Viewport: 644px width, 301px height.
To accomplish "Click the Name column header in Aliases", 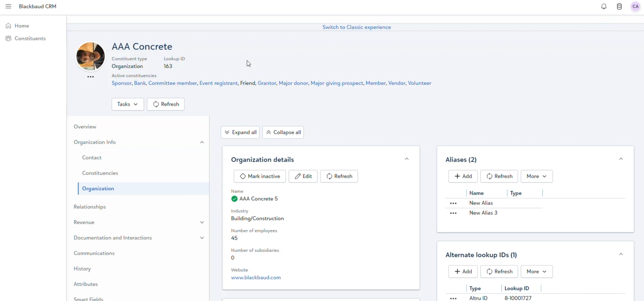I will [x=476, y=193].
